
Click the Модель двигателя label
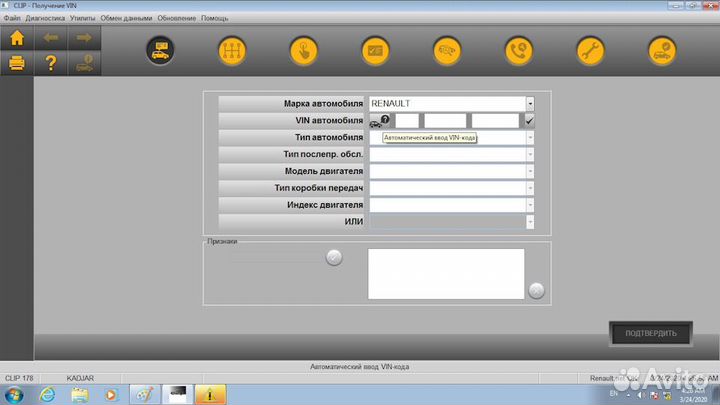click(x=324, y=171)
